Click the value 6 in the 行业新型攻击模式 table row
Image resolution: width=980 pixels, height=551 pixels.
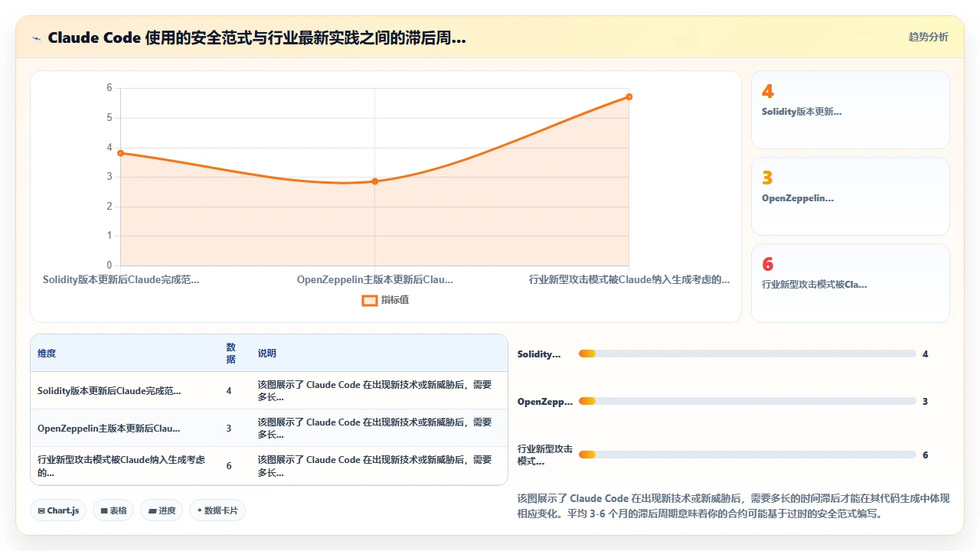229,466
